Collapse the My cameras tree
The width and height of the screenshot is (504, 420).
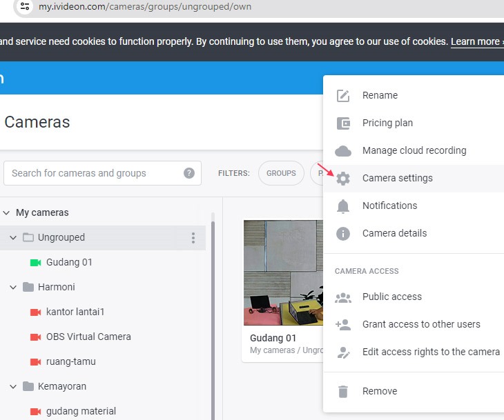click(x=6, y=212)
